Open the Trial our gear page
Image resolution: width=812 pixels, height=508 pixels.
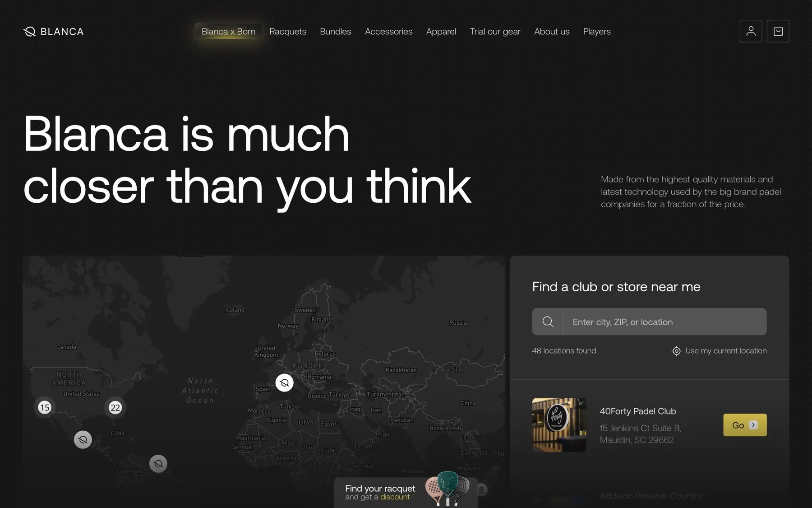pyautogui.click(x=495, y=32)
